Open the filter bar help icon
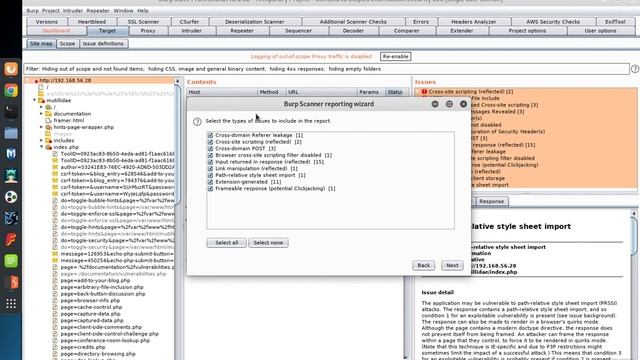This screenshot has width=640, height=360. [x=635, y=69]
